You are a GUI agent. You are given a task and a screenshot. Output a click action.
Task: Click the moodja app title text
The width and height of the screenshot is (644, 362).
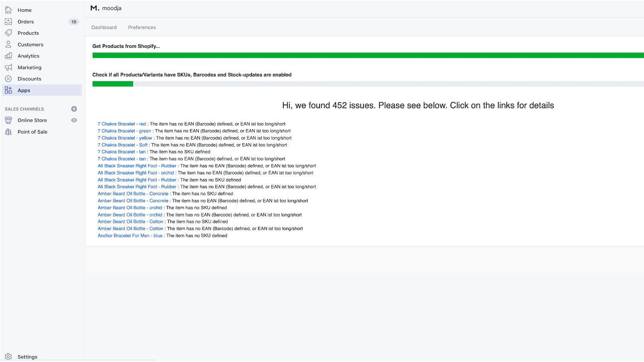point(111,8)
